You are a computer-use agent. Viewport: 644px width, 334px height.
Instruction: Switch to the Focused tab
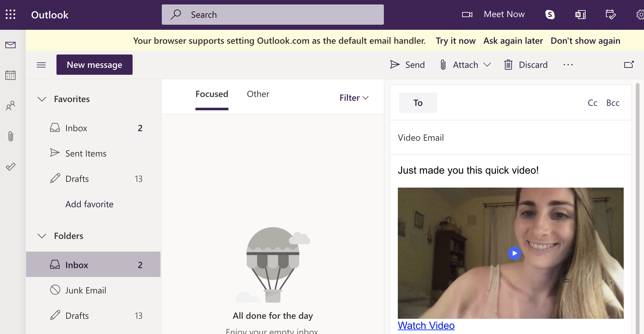coord(212,94)
